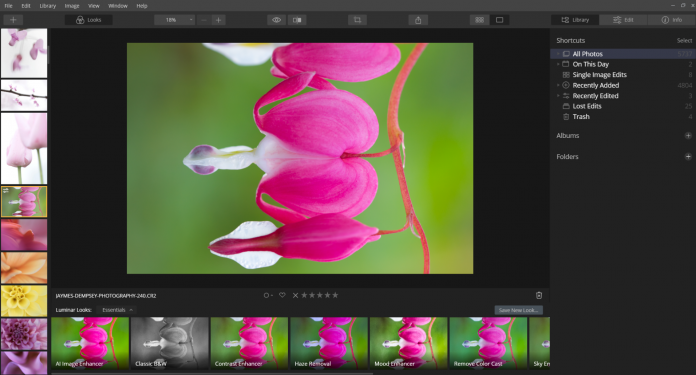Select the cherry blossom branch thumbnail
Viewport: 696px width, 375px height.
[24, 95]
